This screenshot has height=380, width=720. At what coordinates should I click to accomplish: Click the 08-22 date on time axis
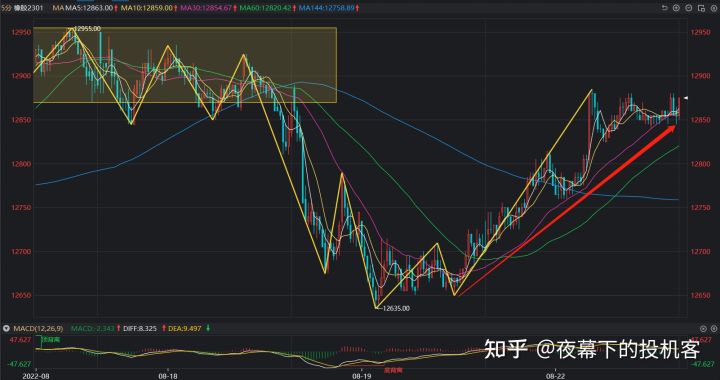tap(555, 375)
